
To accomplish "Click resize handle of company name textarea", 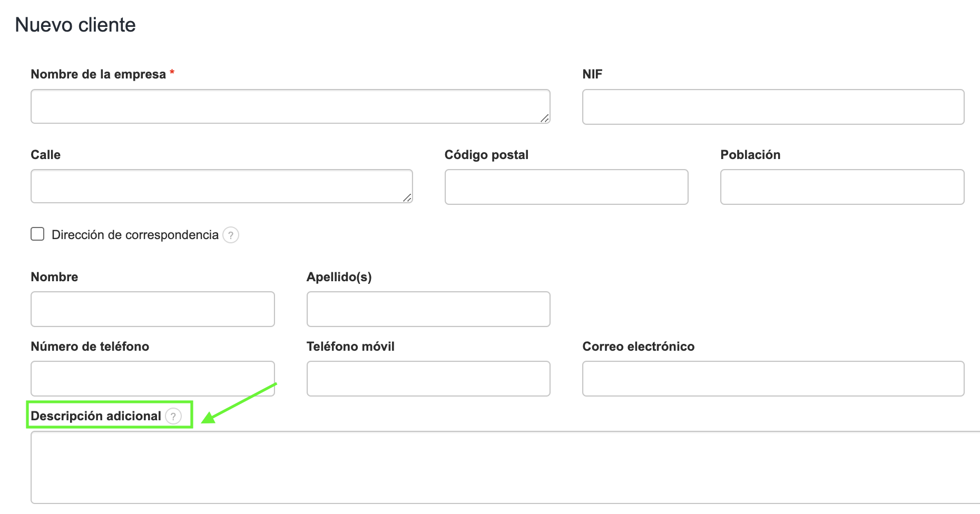I will 545,118.
